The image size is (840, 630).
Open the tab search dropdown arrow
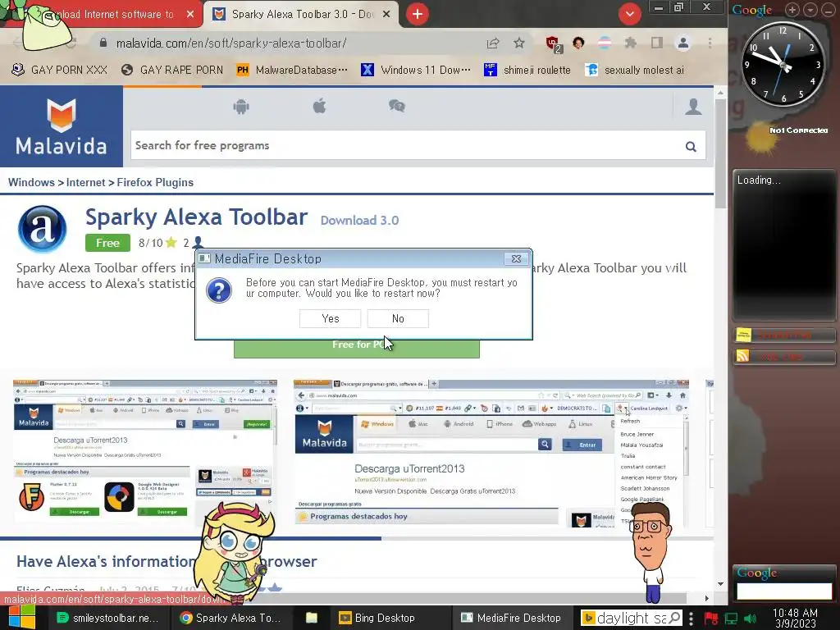[629, 14]
